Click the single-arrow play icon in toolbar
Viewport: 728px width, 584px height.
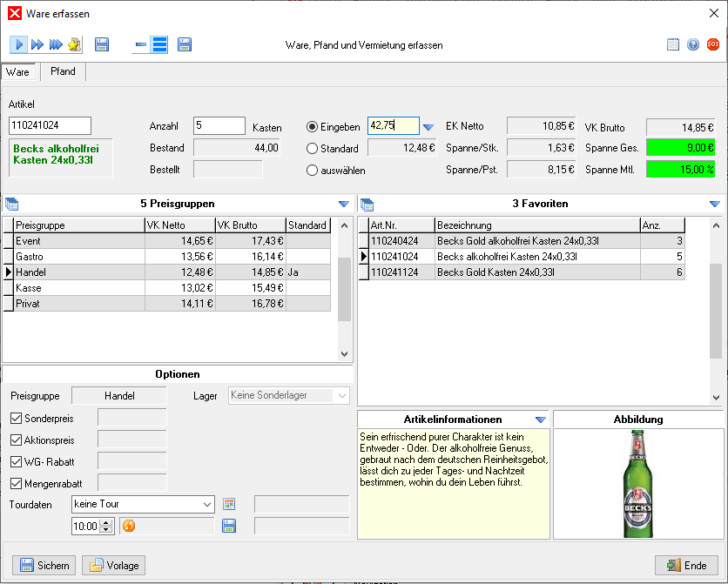coord(19,44)
